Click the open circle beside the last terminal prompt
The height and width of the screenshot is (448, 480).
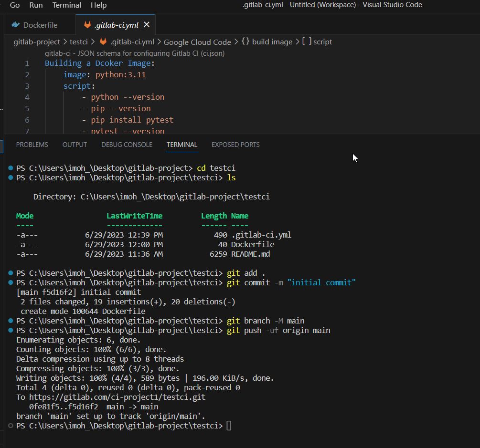click(11, 426)
